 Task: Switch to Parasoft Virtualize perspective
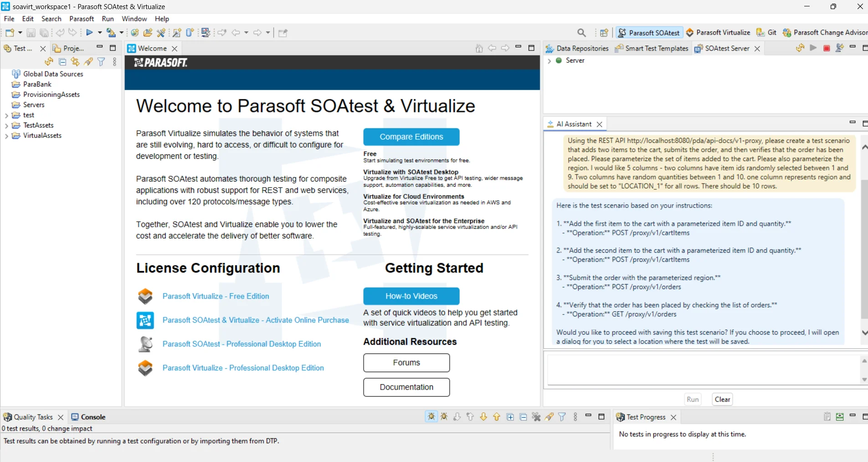(x=718, y=33)
